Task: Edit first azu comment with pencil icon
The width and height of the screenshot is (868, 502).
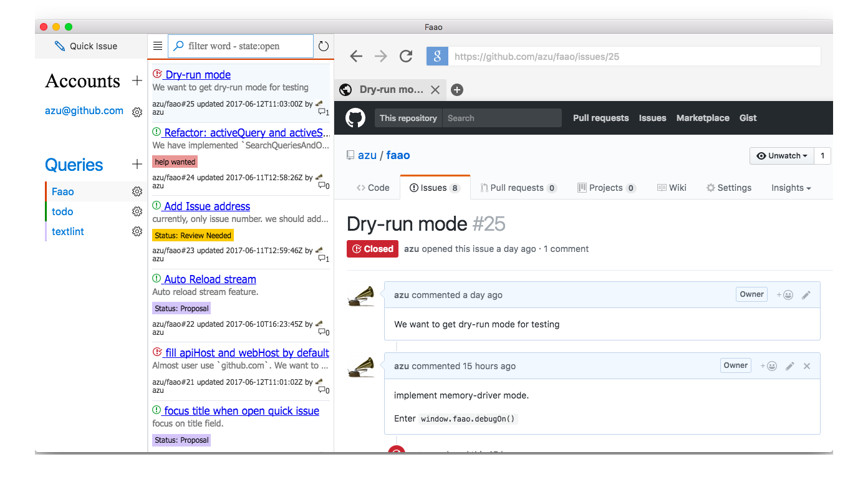Action: pyautogui.click(x=806, y=295)
